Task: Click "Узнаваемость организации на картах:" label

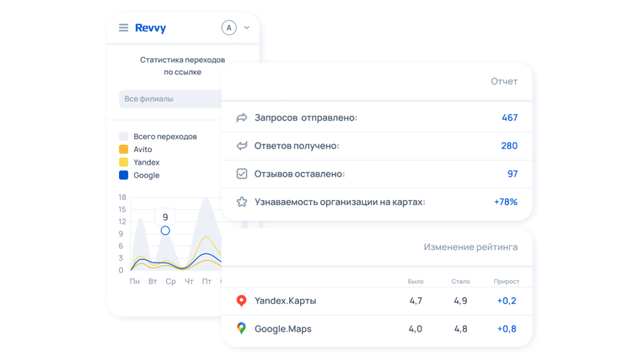Action: 340,202
